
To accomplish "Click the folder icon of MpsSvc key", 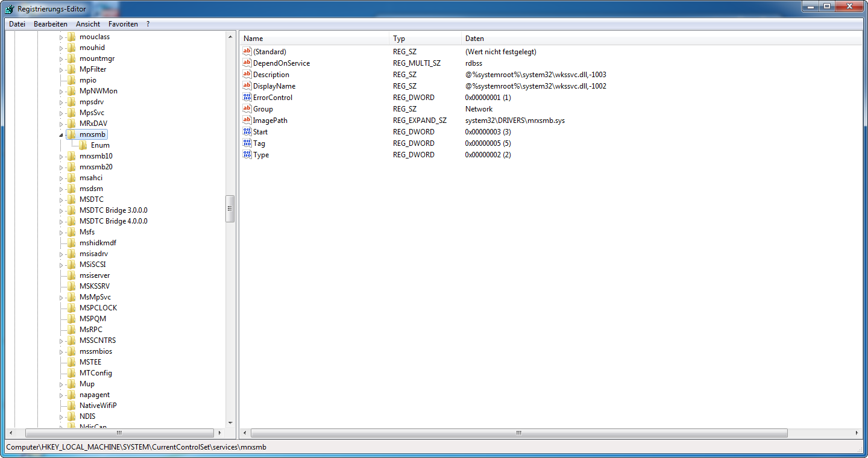I will point(71,113).
